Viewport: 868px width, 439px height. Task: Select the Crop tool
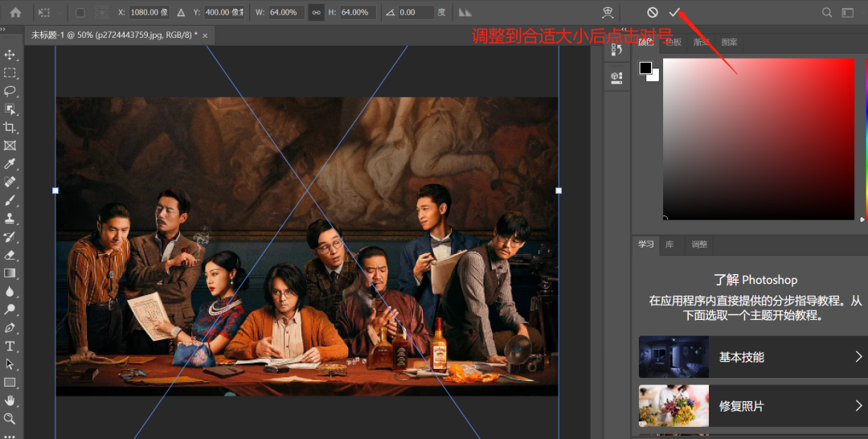tap(10, 128)
